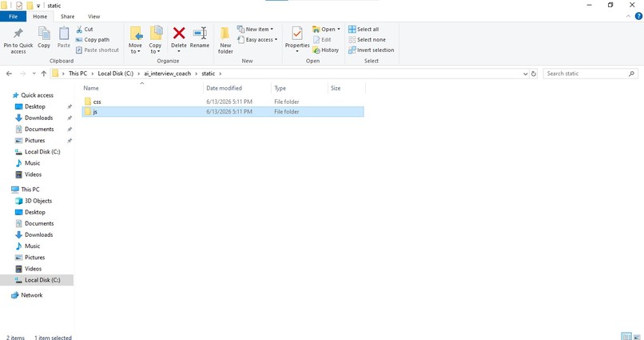Open pinned Pictures under Quick access

[x=34, y=140]
